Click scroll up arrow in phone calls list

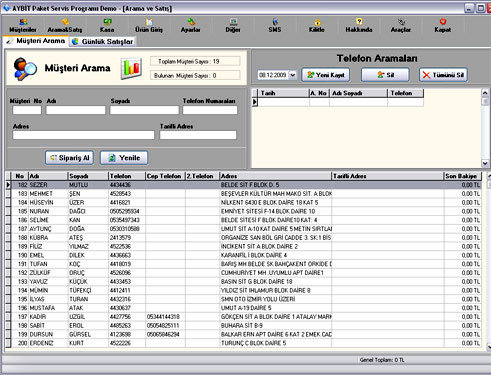(485, 93)
